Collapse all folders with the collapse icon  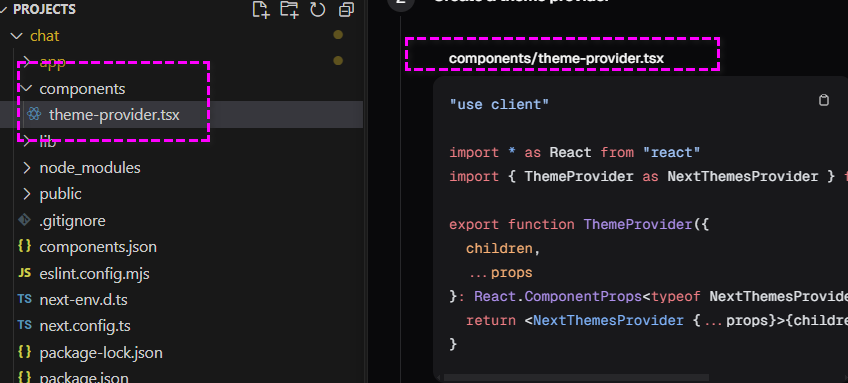346,9
